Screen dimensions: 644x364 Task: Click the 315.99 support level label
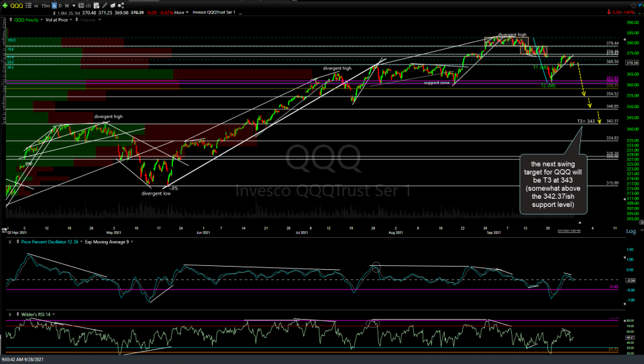[612, 183]
